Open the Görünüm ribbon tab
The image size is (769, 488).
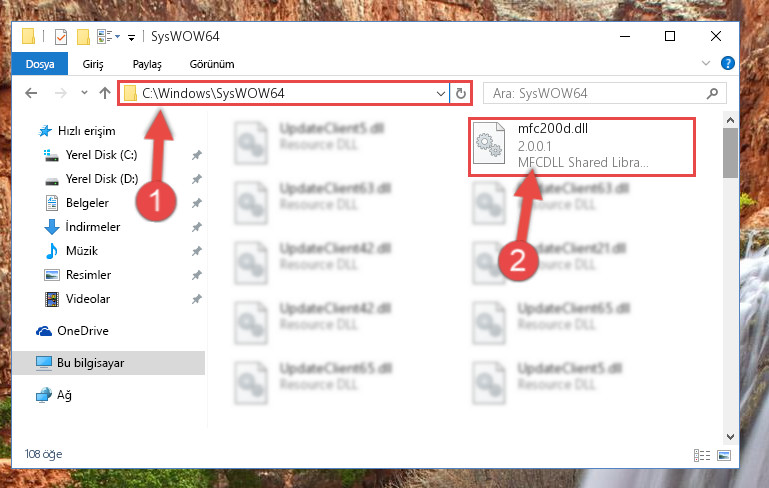(x=212, y=64)
